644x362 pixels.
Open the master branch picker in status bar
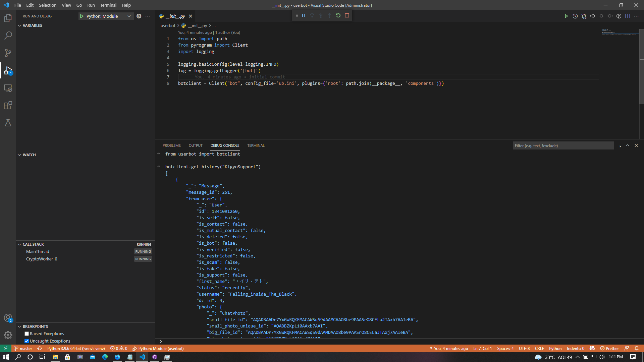coord(23,348)
